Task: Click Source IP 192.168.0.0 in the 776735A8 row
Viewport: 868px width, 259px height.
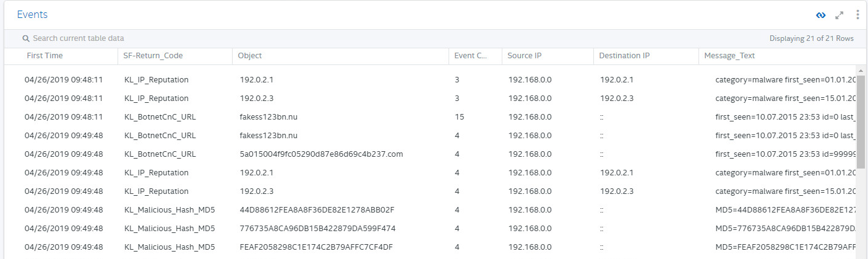Action: coord(530,229)
